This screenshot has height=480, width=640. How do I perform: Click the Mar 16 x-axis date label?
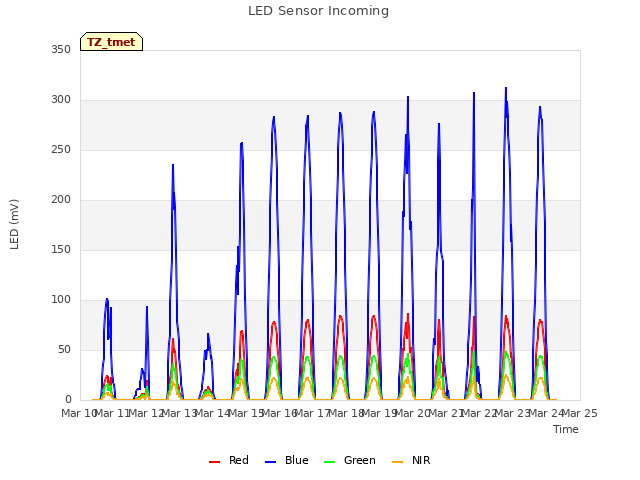point(279,413)
